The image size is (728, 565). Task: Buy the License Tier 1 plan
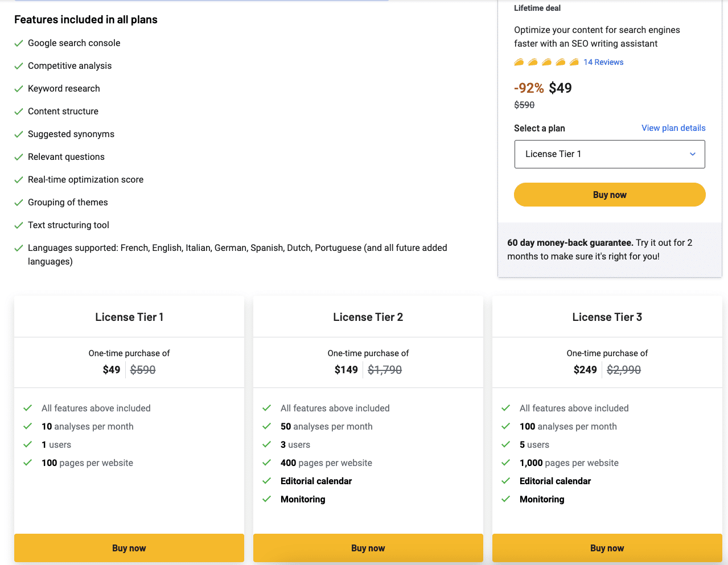point(129,548)
